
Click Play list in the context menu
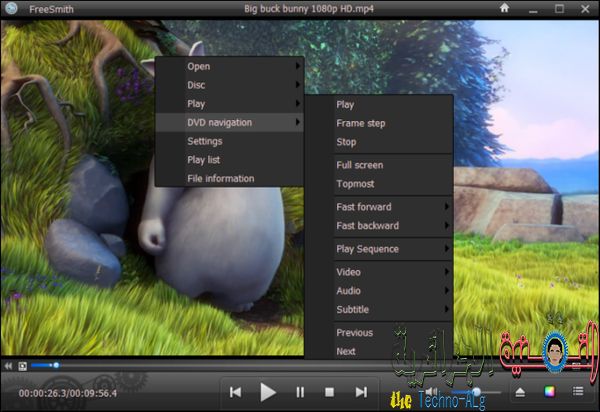point(204,160)
